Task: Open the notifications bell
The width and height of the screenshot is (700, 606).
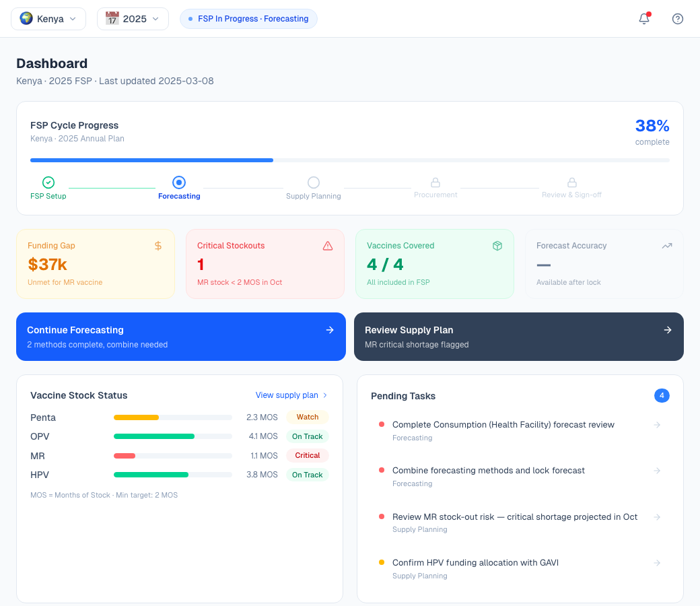Action: pyautogui.click(x=644, y=19)
